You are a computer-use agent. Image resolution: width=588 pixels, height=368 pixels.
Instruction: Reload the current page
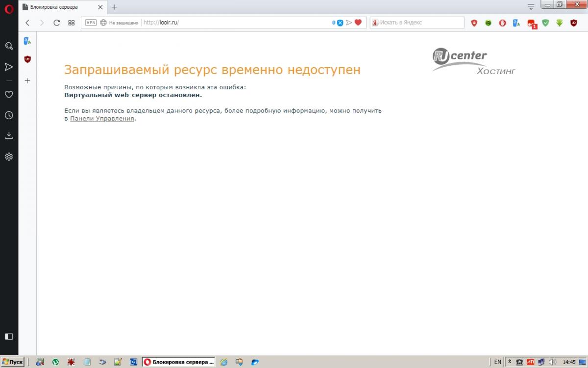(56, 23)
